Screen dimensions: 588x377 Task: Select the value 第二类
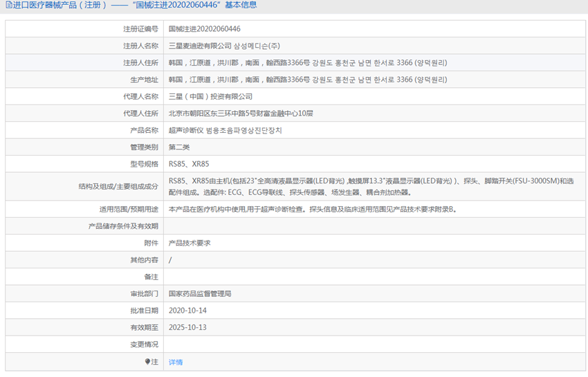pos(179,147)
